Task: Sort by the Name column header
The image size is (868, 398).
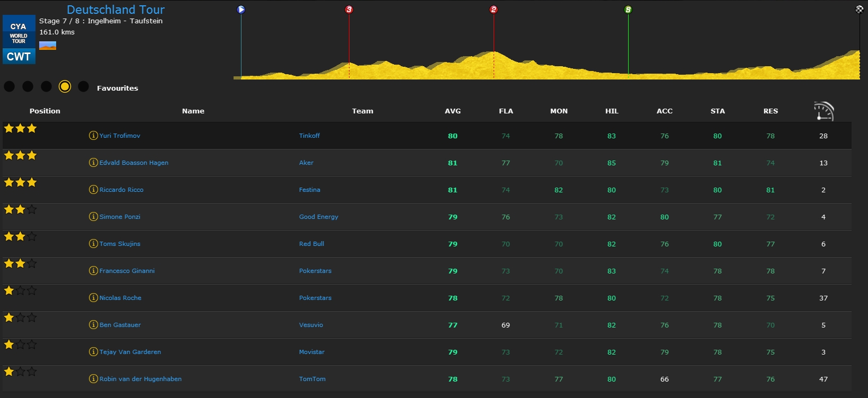Action: pos(193,111)
